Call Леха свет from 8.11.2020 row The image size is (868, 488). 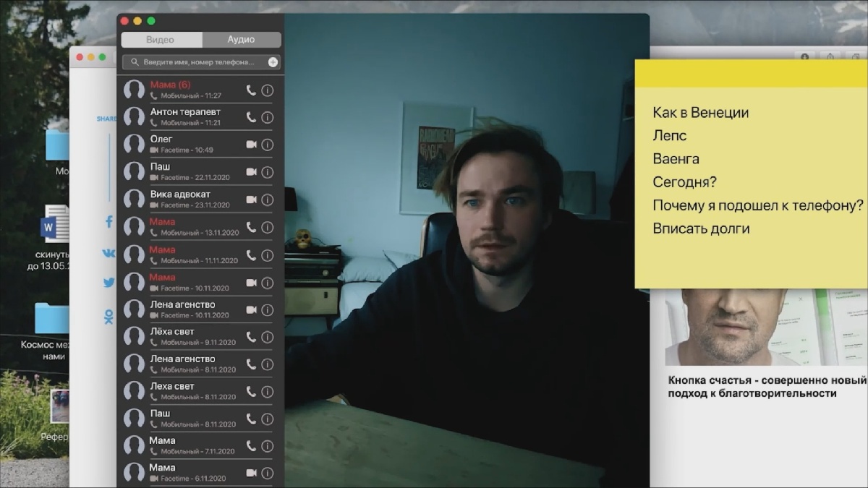[251, 391]
